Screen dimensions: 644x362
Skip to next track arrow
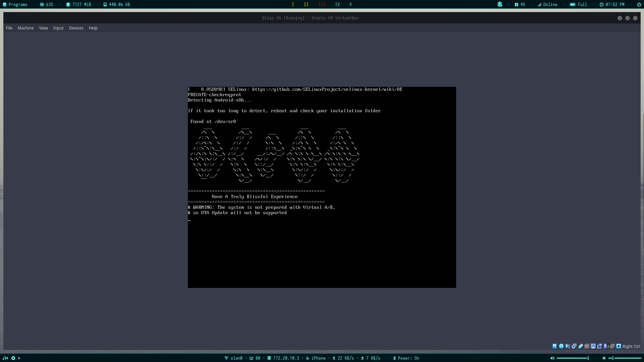tap(19, 358)
